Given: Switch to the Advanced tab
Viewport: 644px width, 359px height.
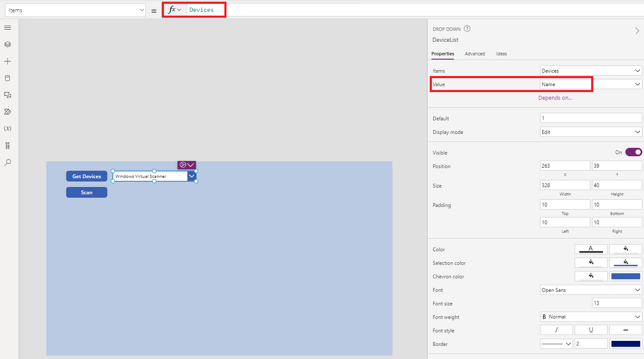Looking at the screenshot, I should (475, 54).
